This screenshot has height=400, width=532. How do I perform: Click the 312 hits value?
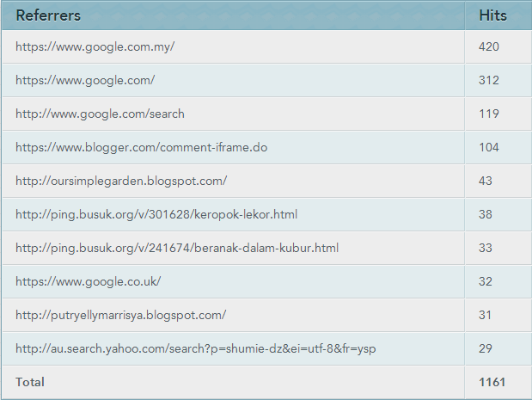[x=489, y=81]
